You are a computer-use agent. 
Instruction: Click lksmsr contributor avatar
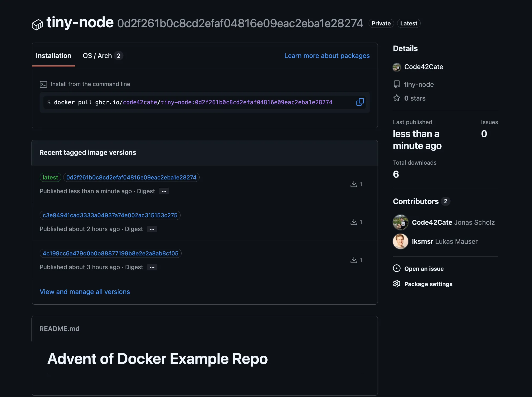click(x=400, y=241)
